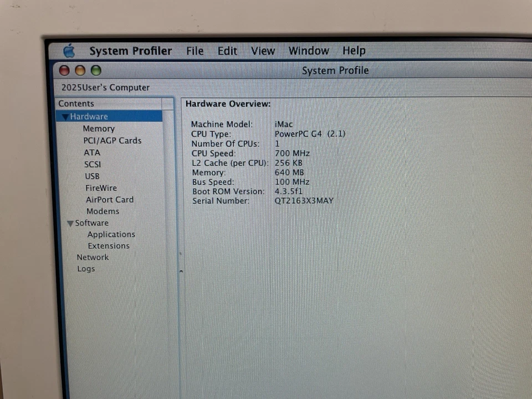Select Modems in the Contents list
This screenshot has width=532, height=399.
tap(103, 211)
